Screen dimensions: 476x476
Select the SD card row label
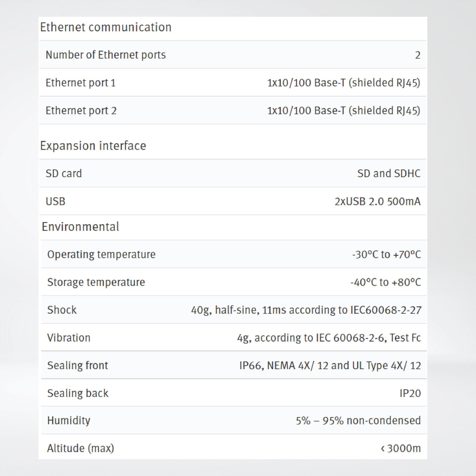[x=64, y=173]
